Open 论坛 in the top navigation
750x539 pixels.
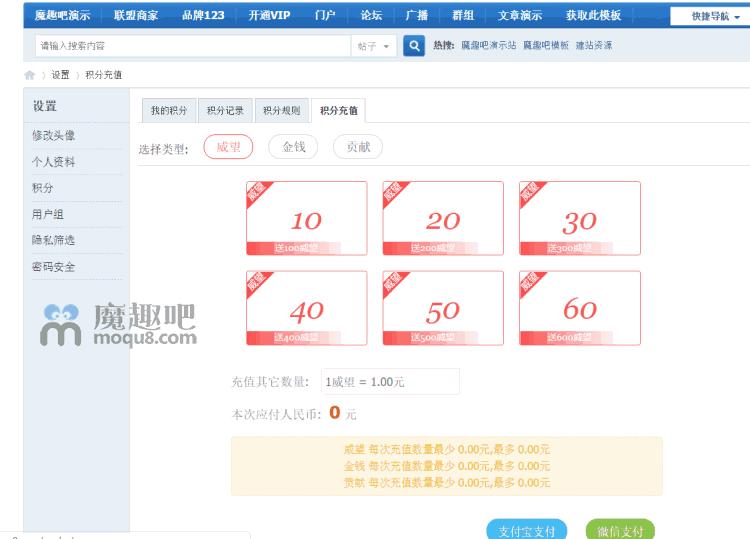pos(371,15)
